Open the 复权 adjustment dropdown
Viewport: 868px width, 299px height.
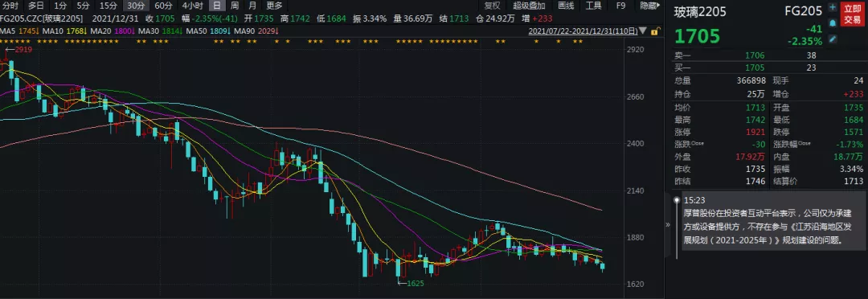point(492,6)
